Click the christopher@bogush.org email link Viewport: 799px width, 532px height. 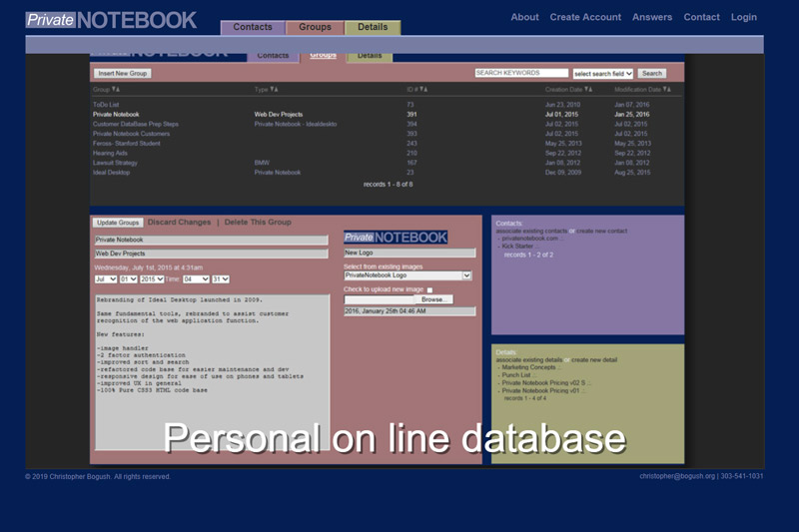pos(677,476)
